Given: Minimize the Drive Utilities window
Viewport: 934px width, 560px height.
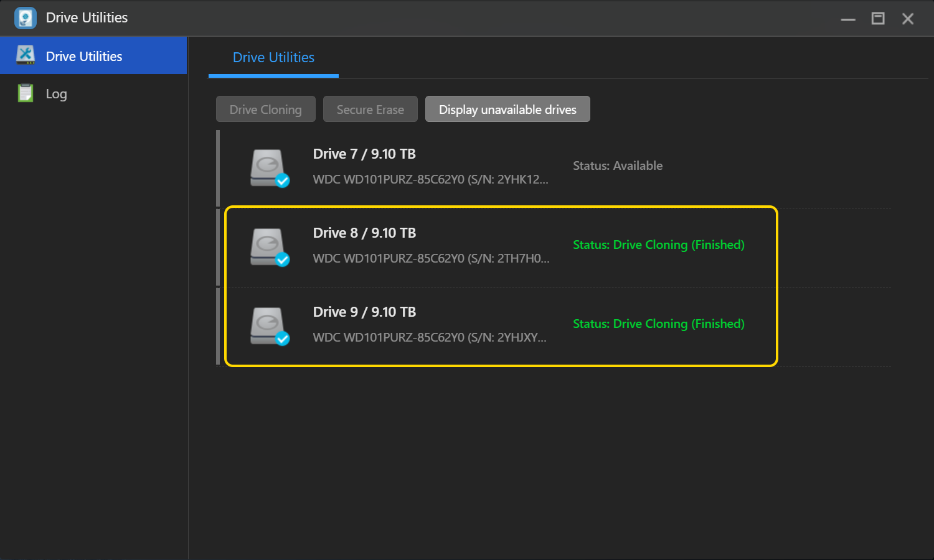Looking at the screenshot, I should tap(848, 19).
